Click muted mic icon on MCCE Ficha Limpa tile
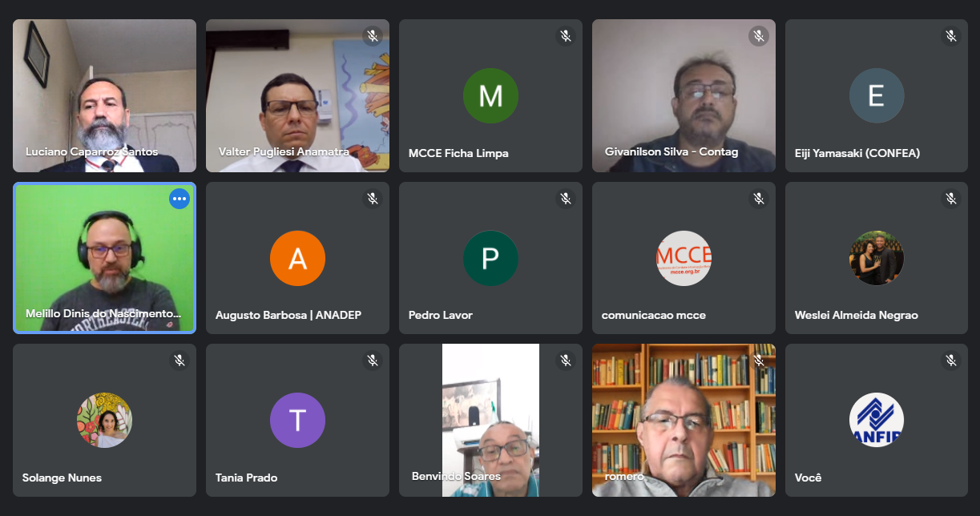The width and height of the screenshot is (980, 516). (x=565, y=36)
